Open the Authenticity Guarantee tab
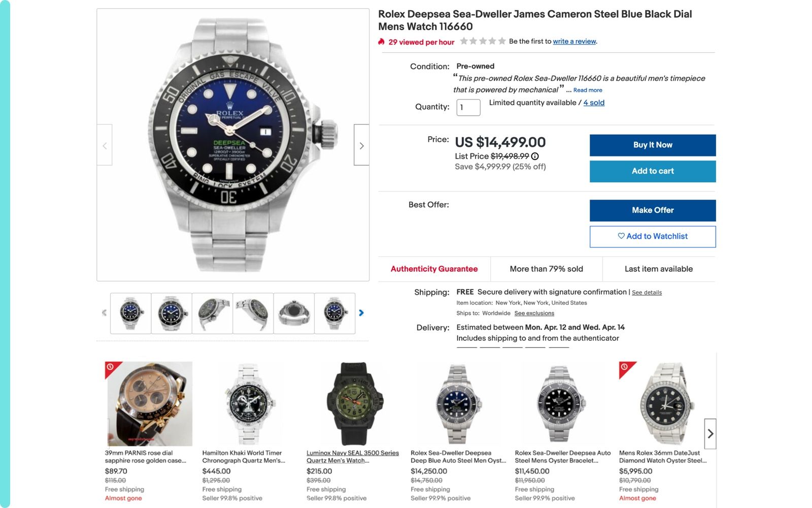The image size is (812, 508). coord(434,269)
